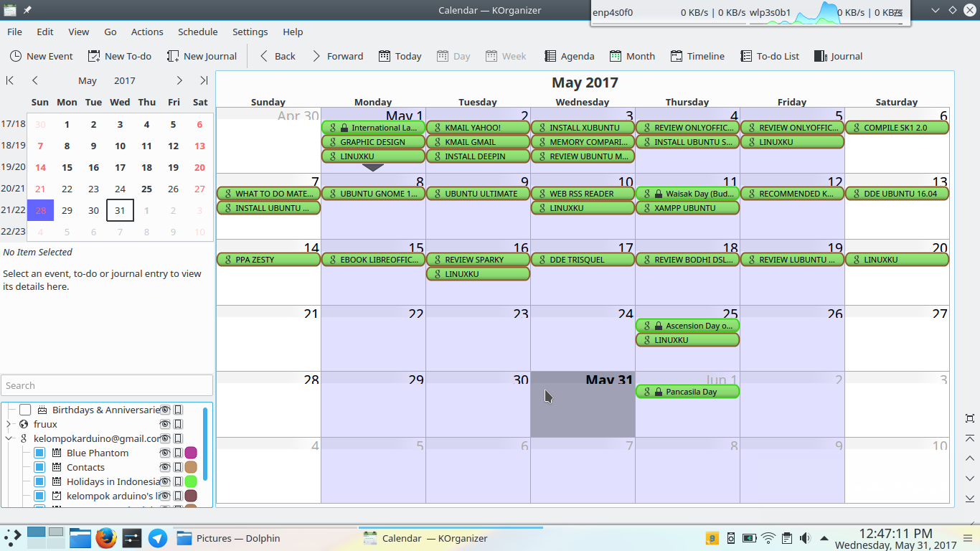Select day 25 in the mini calendar
980x551 pixels.
146,189
